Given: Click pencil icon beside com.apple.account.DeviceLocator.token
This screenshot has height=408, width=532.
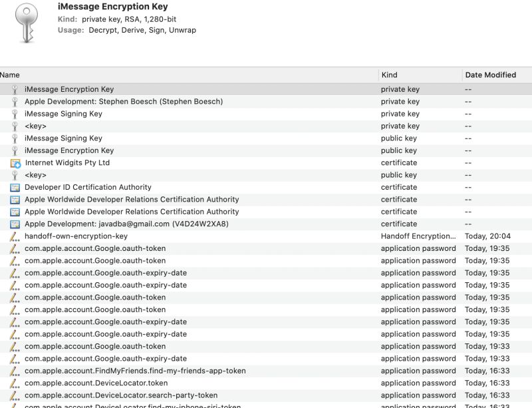Looking at the screenshot, I should [14, 383].
